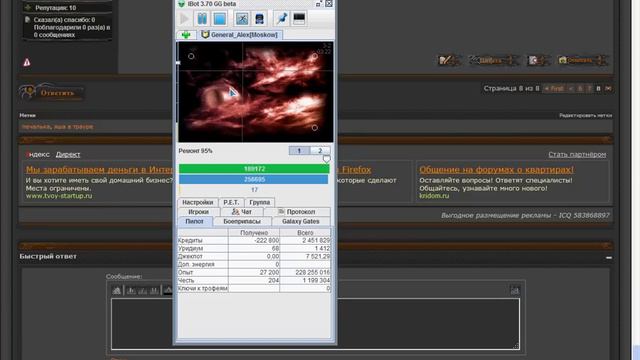The width and height of the screenshot is (640, 360).
Task: Open the Игроки tab
Action: pyautogui.click(x=199, y=212)
